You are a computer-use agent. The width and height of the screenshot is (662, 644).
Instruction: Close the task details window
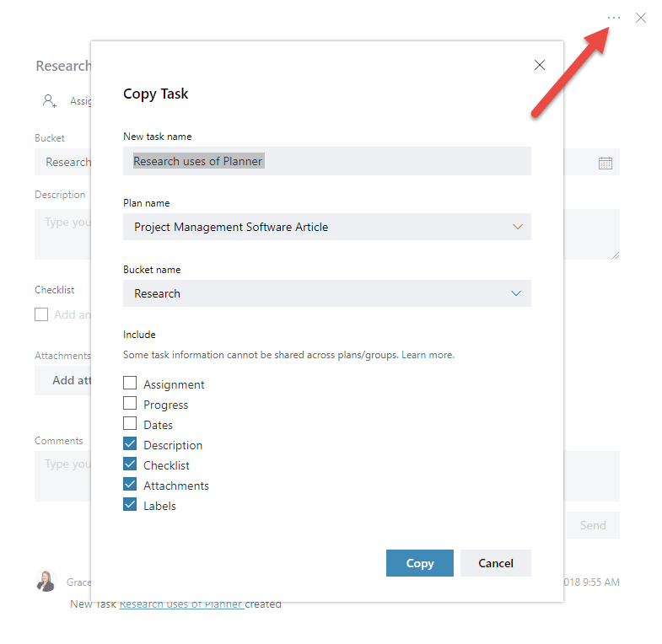click(641, 18)
